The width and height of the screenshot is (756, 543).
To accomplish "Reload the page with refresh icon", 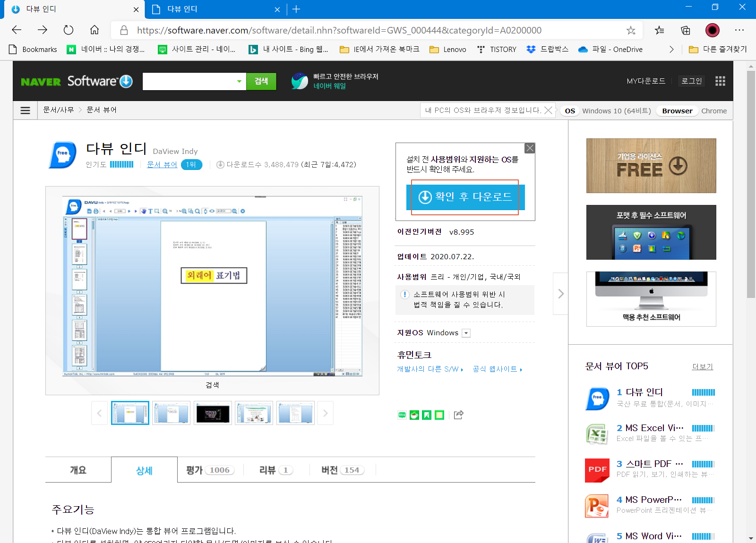I will tap(69, 30).
